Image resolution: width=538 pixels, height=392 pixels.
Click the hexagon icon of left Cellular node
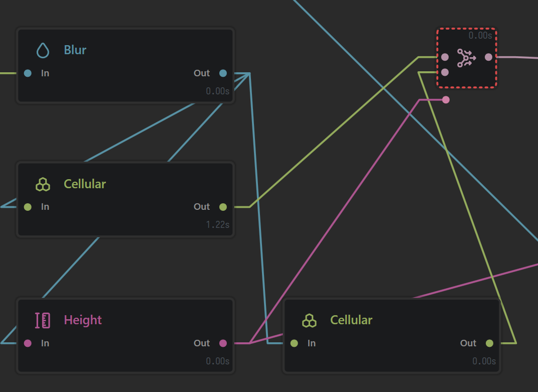pos(43,184)
